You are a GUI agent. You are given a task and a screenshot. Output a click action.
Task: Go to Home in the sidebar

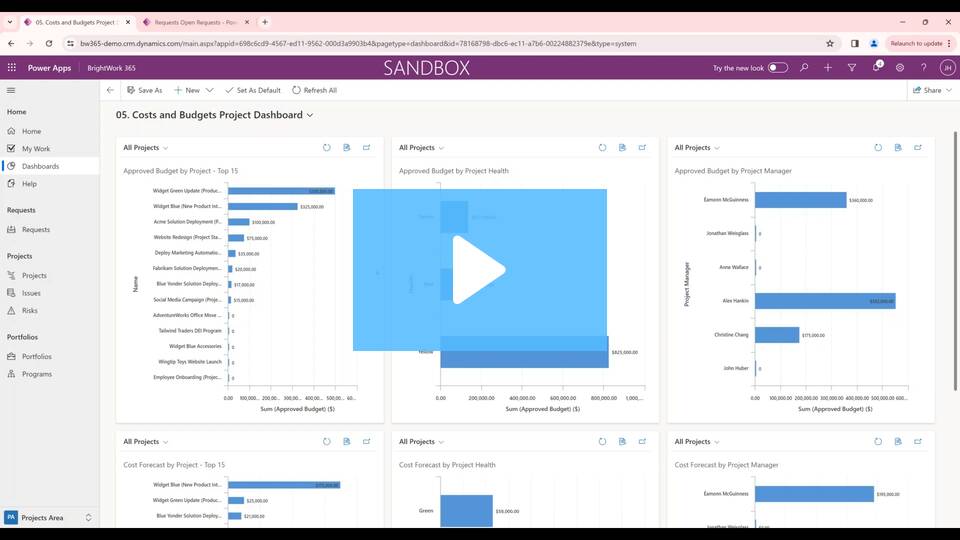tap(31, 131)
